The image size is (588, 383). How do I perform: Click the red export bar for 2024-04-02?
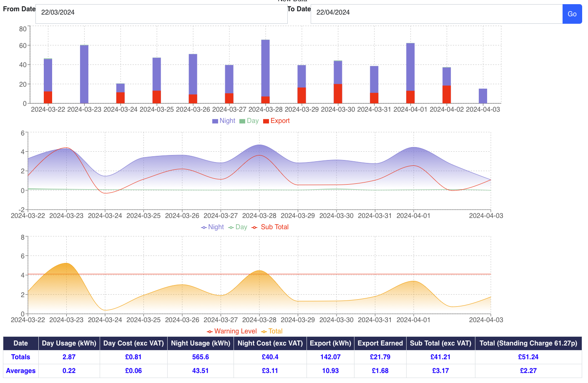447,95
